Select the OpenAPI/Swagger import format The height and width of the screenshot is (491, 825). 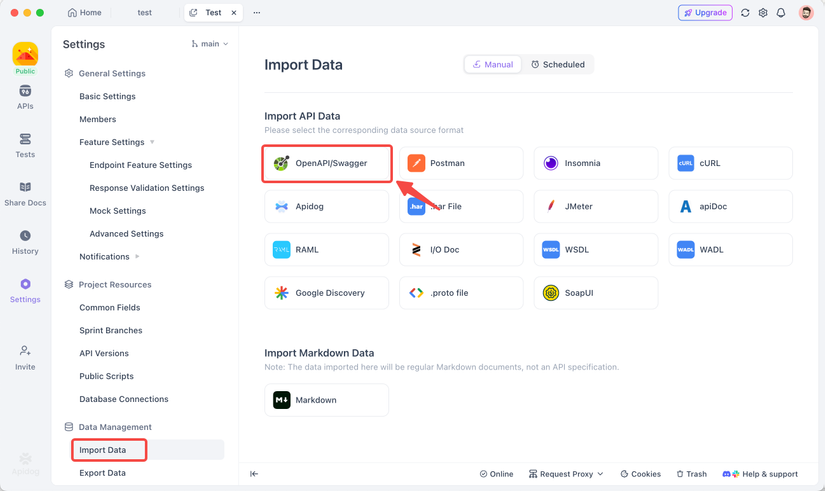327,163
